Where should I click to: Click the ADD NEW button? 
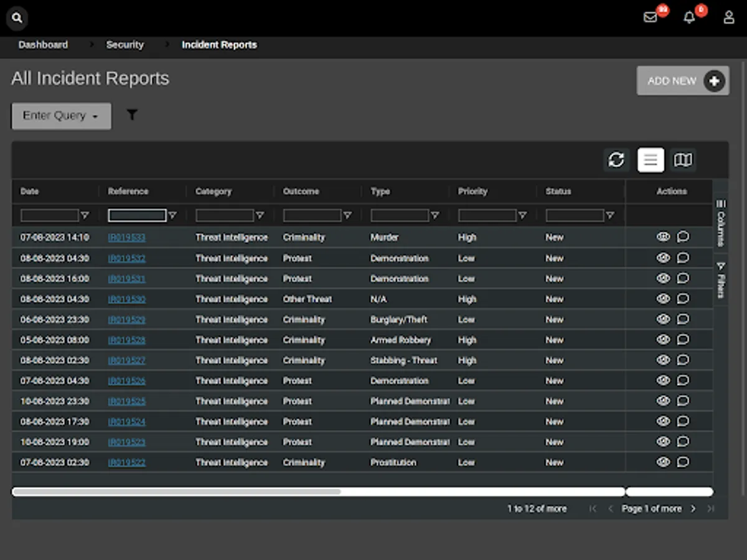682,81
